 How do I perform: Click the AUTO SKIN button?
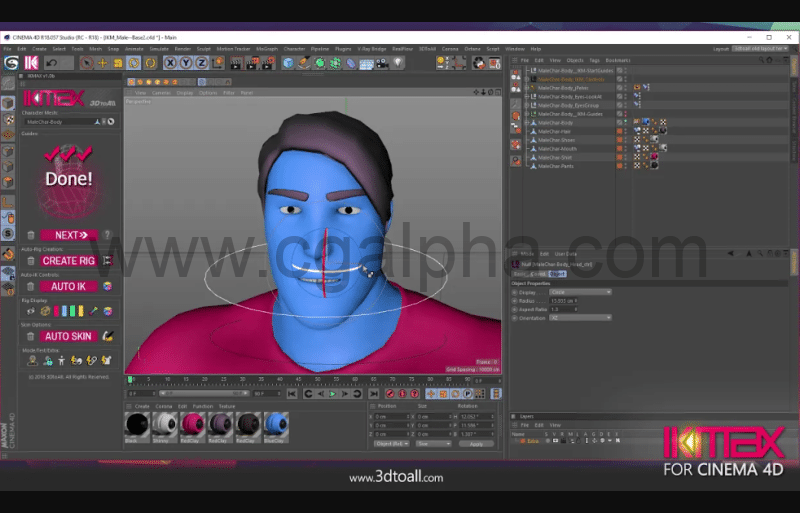click(x=69, y=336)
